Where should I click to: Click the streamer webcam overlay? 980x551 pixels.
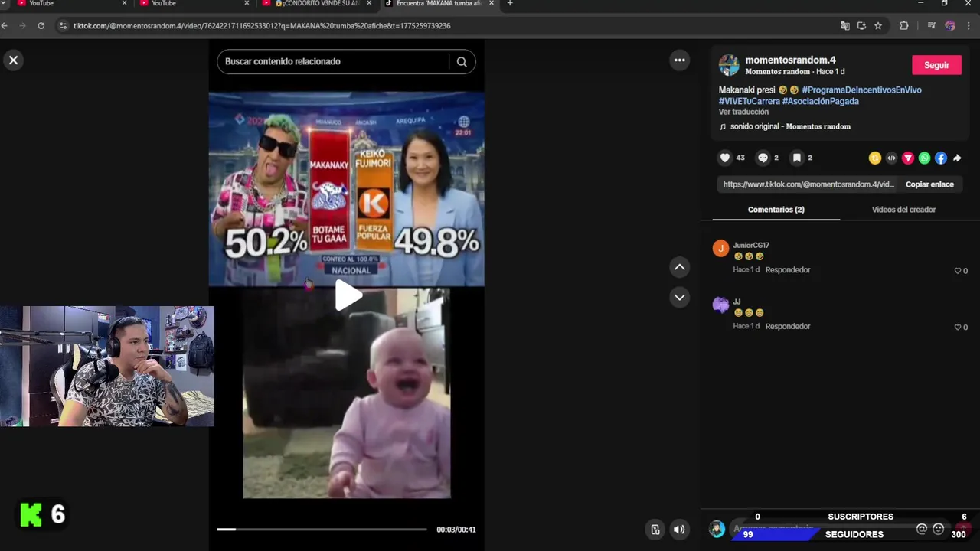[107, 367]
